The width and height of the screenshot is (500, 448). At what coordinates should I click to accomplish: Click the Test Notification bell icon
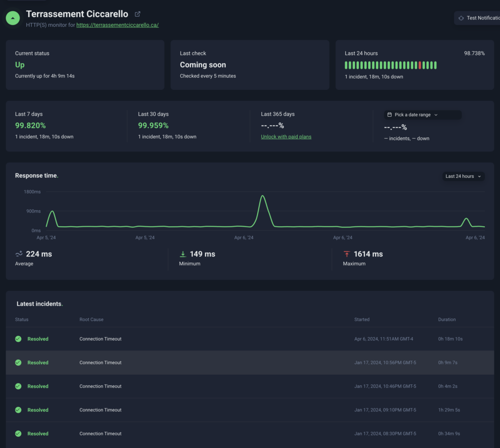460,18
